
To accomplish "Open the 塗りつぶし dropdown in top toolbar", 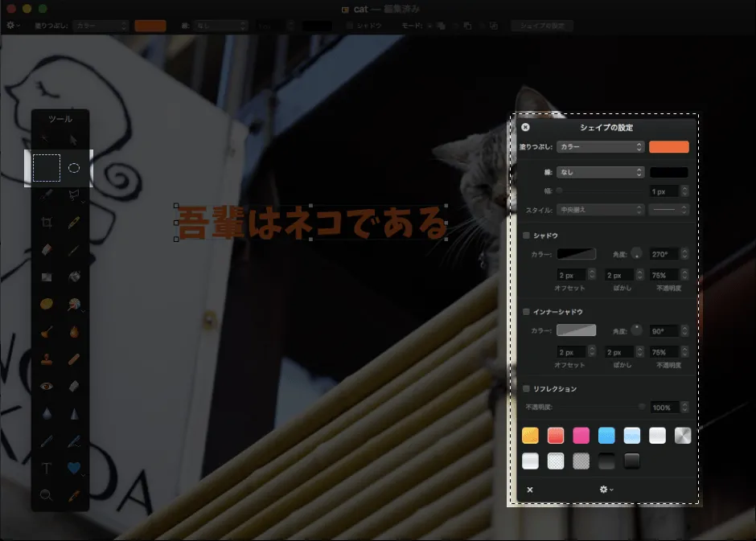I will point(101,25).
